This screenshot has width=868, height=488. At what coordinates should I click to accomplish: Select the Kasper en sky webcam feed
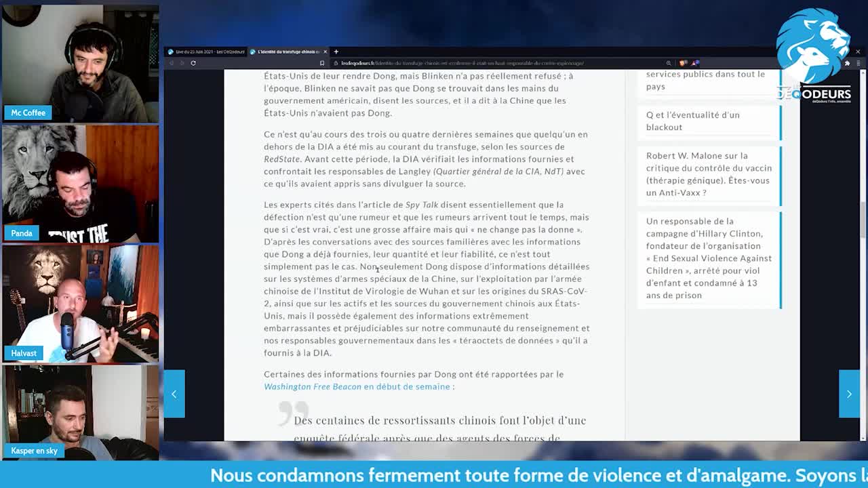pyautogui.click(x=80, y=412)
